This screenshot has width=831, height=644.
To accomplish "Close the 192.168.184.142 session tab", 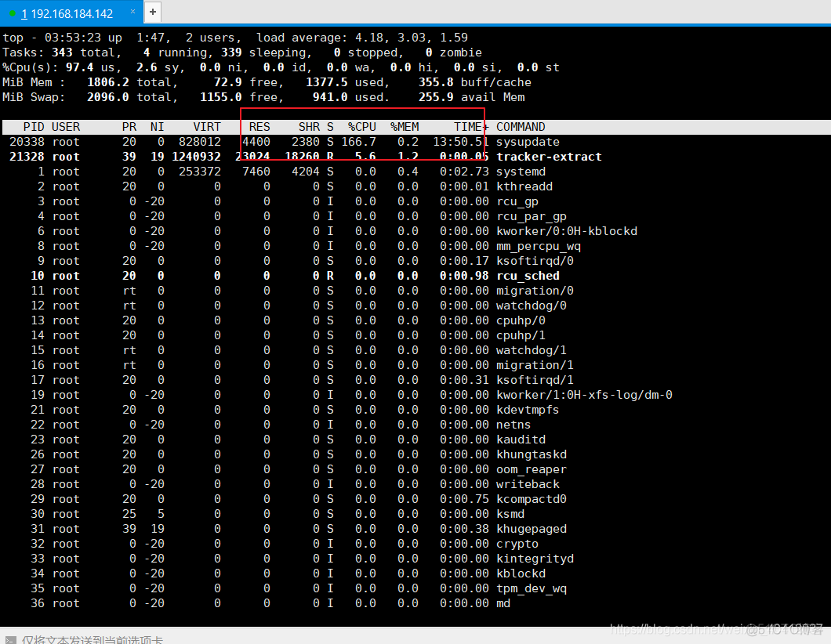I will pyautogui.click(x=132, y=12).
